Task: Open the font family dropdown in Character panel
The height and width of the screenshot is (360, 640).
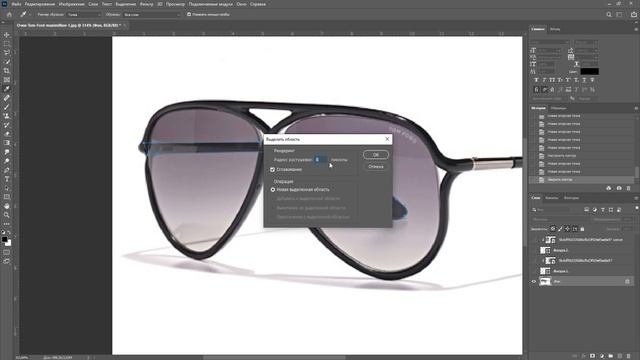Action: click(550, 42)
